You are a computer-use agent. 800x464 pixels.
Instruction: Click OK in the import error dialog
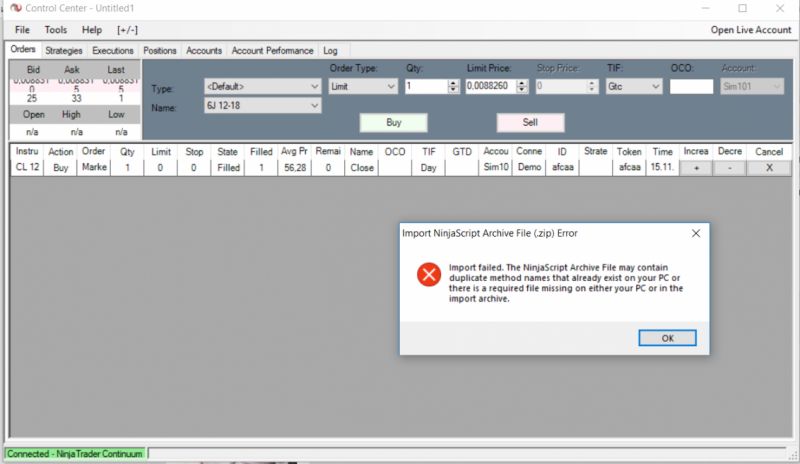[x=667, y=338]
